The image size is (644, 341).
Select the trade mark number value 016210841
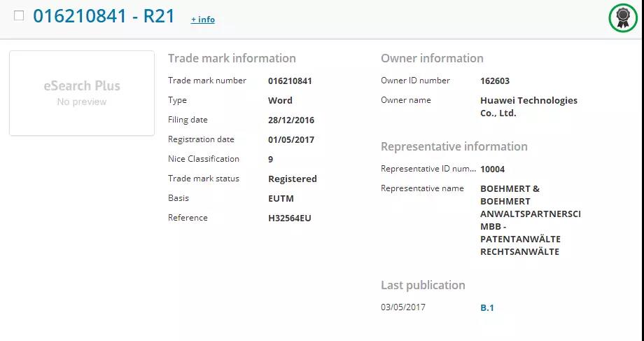[x=290, y=81]
